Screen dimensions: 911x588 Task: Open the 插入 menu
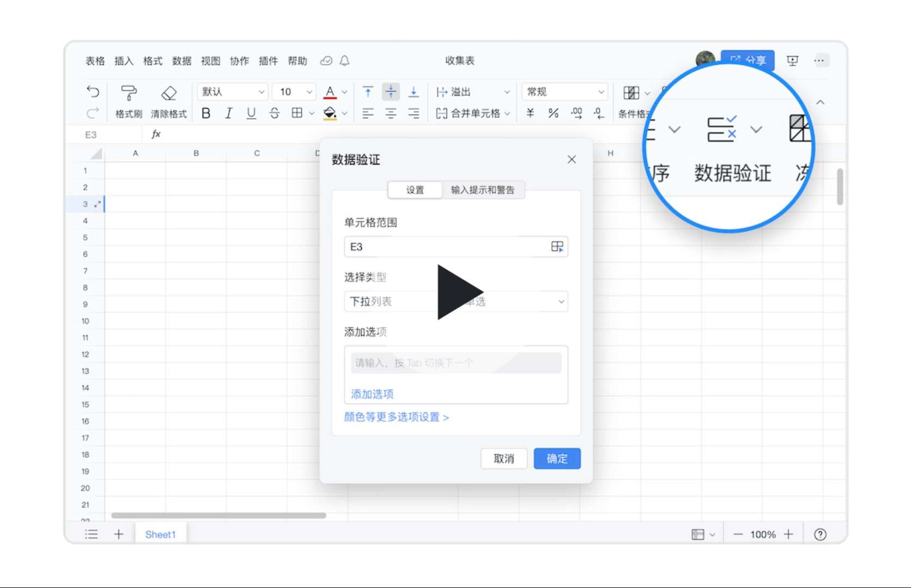(x=124, y=60)
